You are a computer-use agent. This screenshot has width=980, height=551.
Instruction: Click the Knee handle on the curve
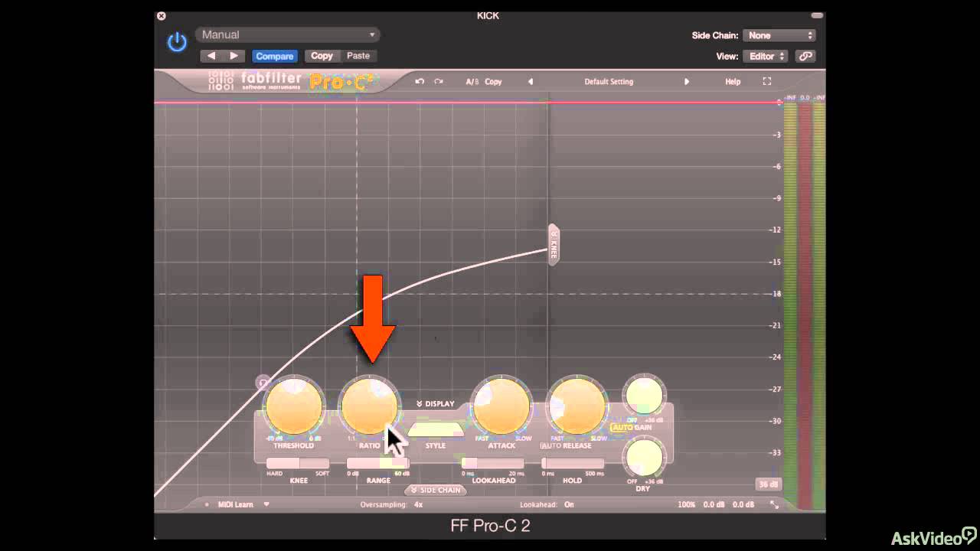(554, 245)
